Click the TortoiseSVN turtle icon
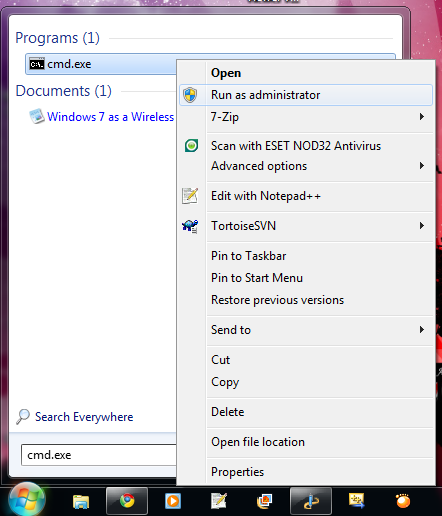The height and width of the screenshot is (516, 442). click(190, 226)
